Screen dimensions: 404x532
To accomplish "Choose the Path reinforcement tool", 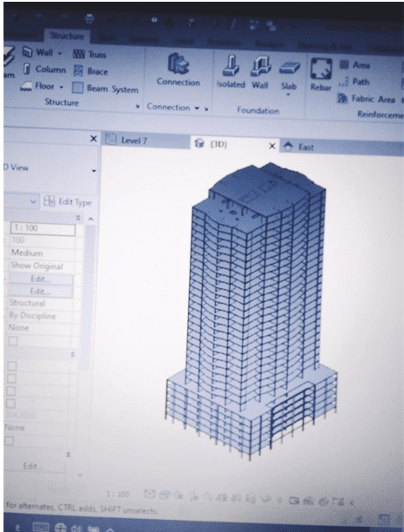I will pos(354,82).
